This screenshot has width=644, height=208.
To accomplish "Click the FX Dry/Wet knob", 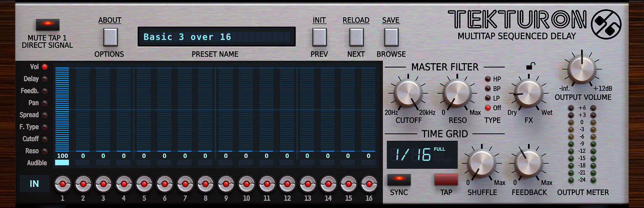I will coord(529,94).
